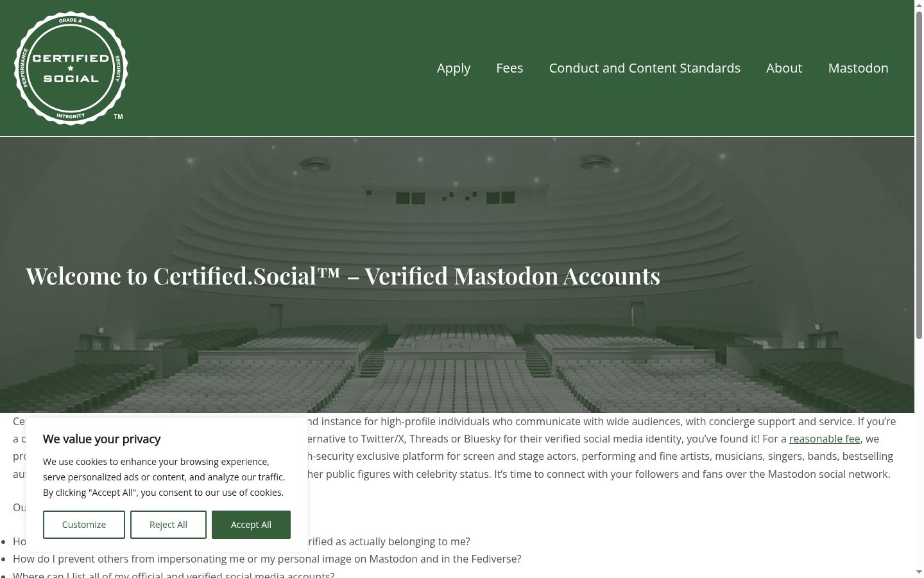
Task: Click the Welcome to Certified.Social heading
Action: click(x=343, y=276)
